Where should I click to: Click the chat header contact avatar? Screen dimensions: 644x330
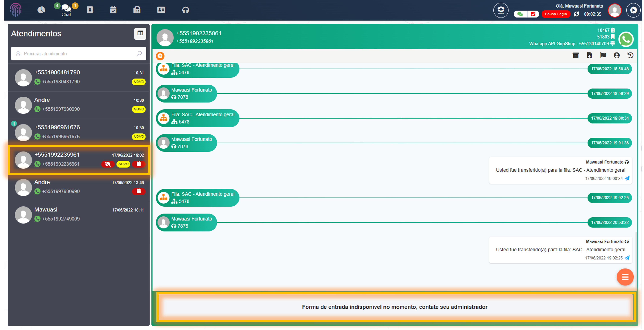pyautogui.click(x=165, y=38)
